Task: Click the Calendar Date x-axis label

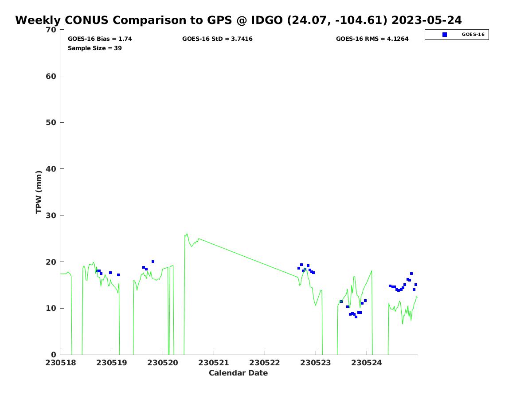Action: [x=238, y=373]
